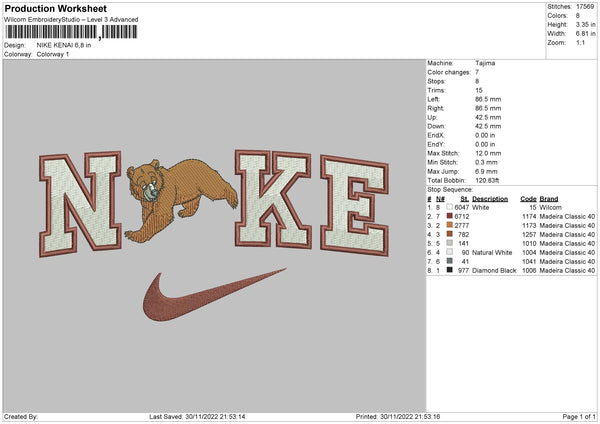Click the Description column header
This screenshot has width=600, height=424.
(490, 199)
